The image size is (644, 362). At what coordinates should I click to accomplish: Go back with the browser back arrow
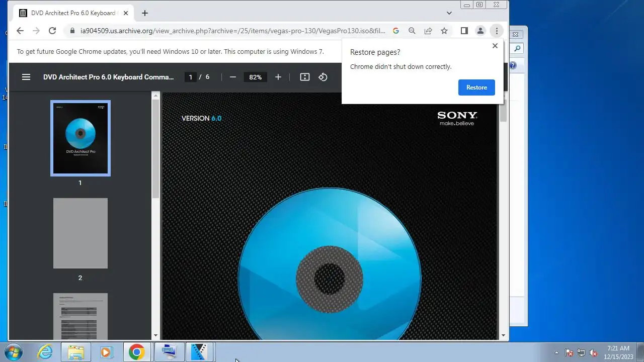[x=20, y=31]
